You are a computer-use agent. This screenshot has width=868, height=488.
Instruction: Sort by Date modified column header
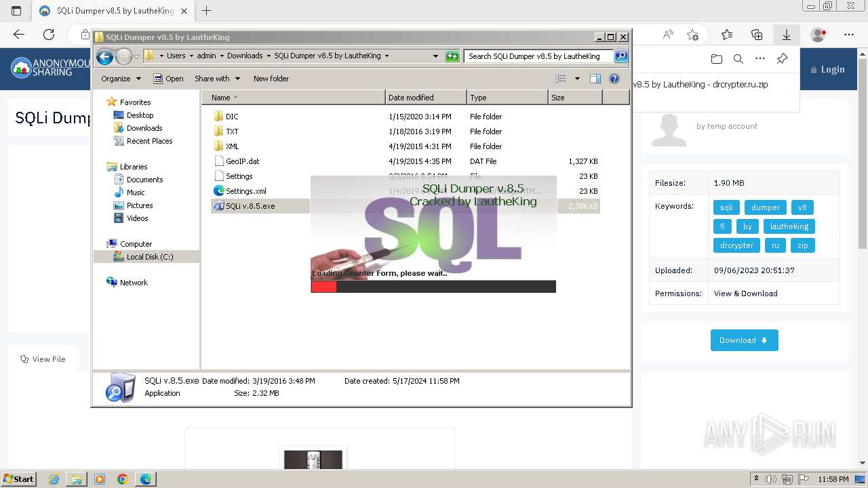[x=426, y=98]
